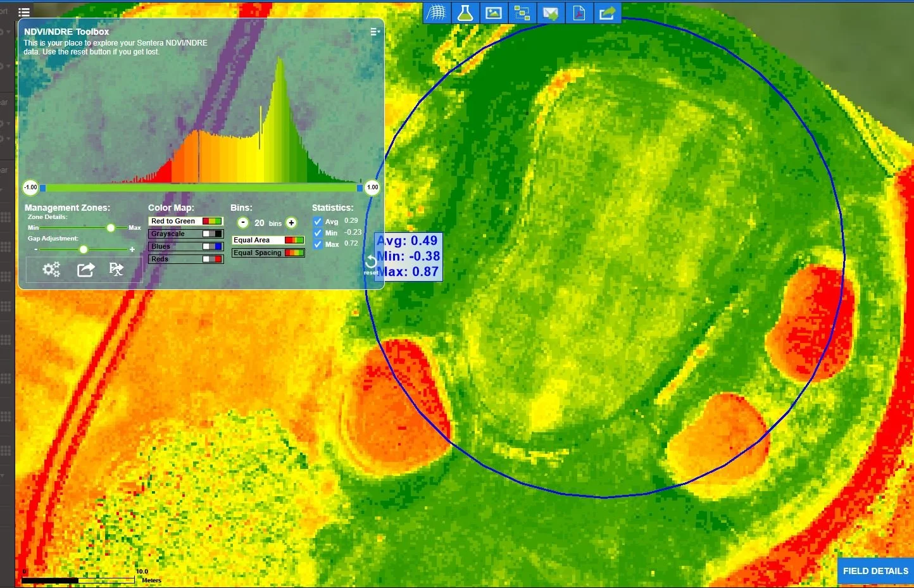914x588 pixels.
Task: Click the Gap Adjustment minus sign
Action: tap(35, 250)
